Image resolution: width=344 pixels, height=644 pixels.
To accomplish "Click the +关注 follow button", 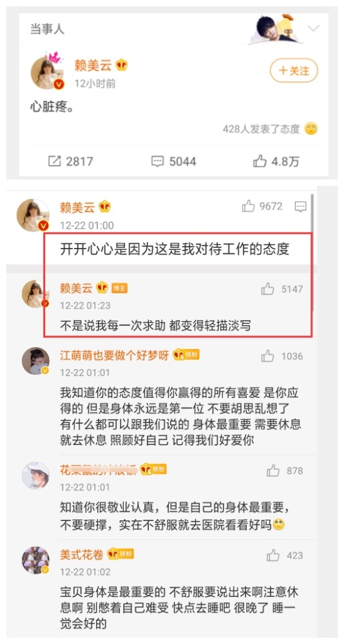I will pyautogui.click(x=294, y=71).
